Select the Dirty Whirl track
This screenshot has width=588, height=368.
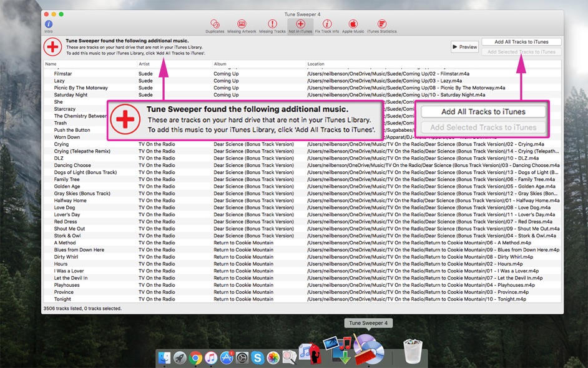[x=302, y=257]
